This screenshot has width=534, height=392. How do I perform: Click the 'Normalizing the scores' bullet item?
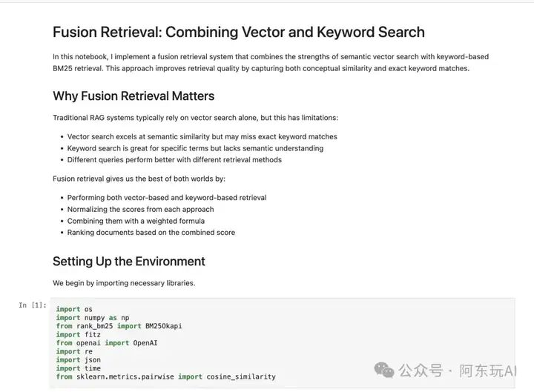point(140,210)
